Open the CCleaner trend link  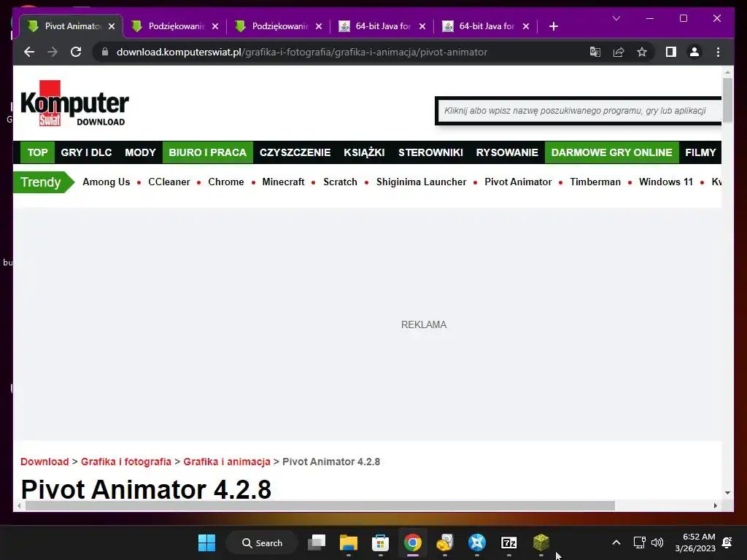click(x=169, y=182)
